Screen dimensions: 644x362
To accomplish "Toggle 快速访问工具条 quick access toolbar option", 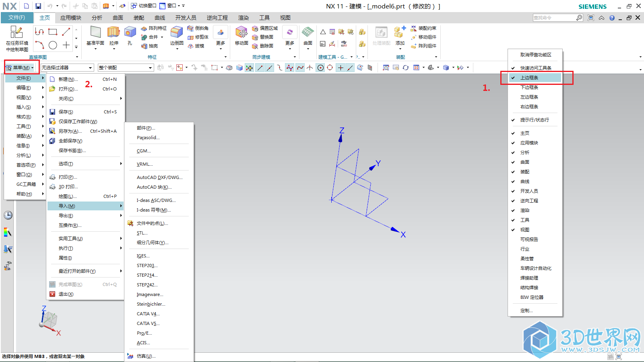I will tap(535, 68).
